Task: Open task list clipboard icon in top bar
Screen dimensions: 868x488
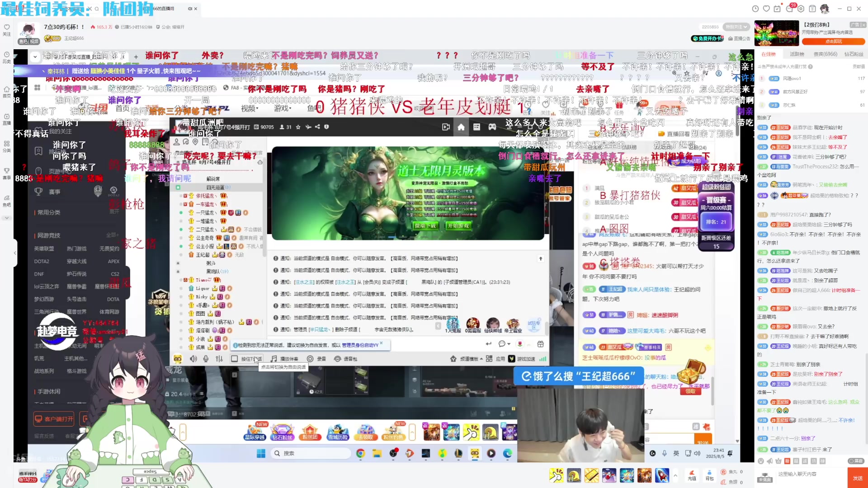Action: pos(812,9)
